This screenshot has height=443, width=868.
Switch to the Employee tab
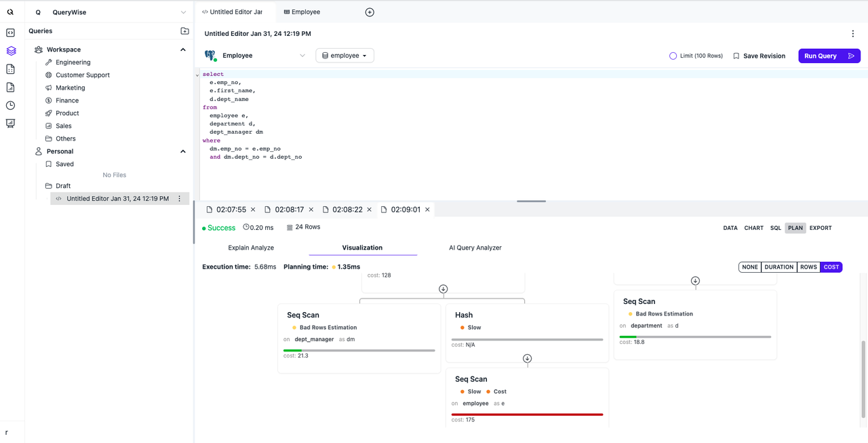coord(302,12)
